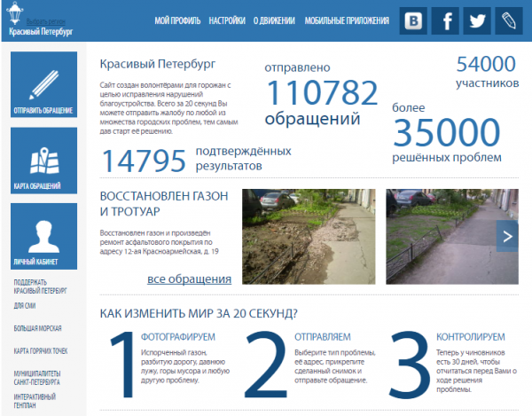This screenshot has height=416, width=532.
Task: Click the large step number 3
Action: [409, 365]
